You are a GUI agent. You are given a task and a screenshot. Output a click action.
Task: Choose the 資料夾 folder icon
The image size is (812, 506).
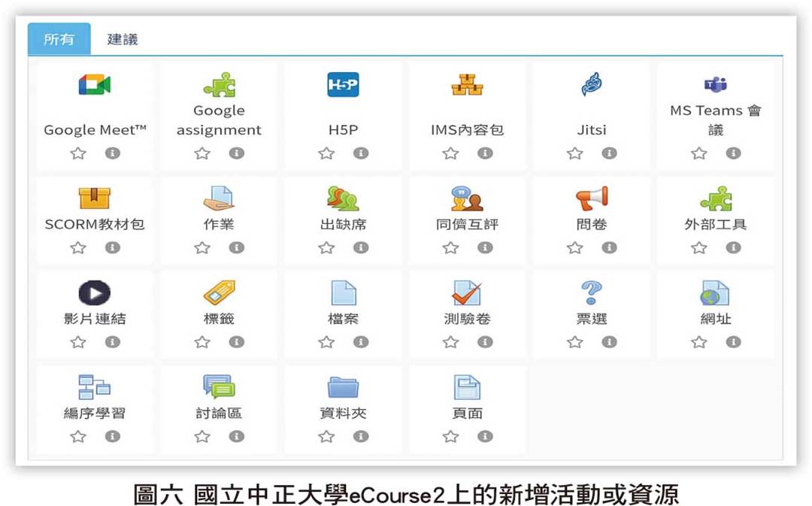[x=343, y=387]
